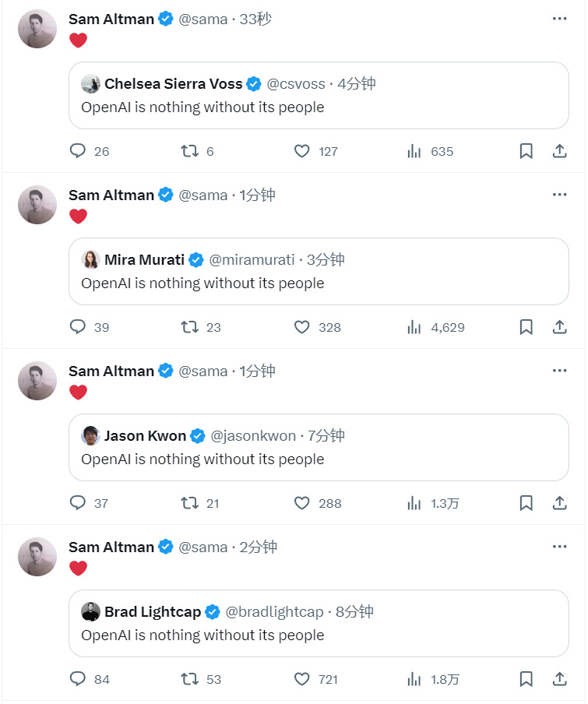Share the tweet quoting Chelsea Sierra Voss
The width and height of the screenshot is (588, 704).
[x=559, y=151]
